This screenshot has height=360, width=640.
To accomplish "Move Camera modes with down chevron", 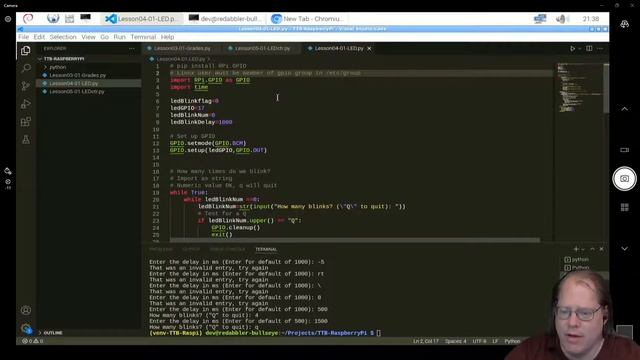I will pos(624,248).
